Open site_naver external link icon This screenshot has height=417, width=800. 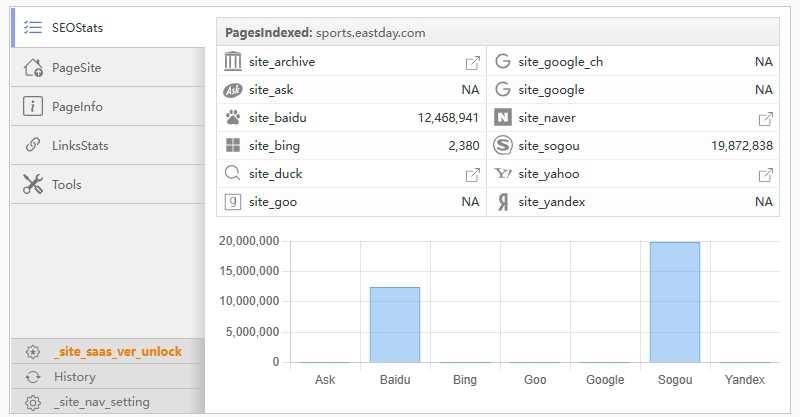pos(765,119)
